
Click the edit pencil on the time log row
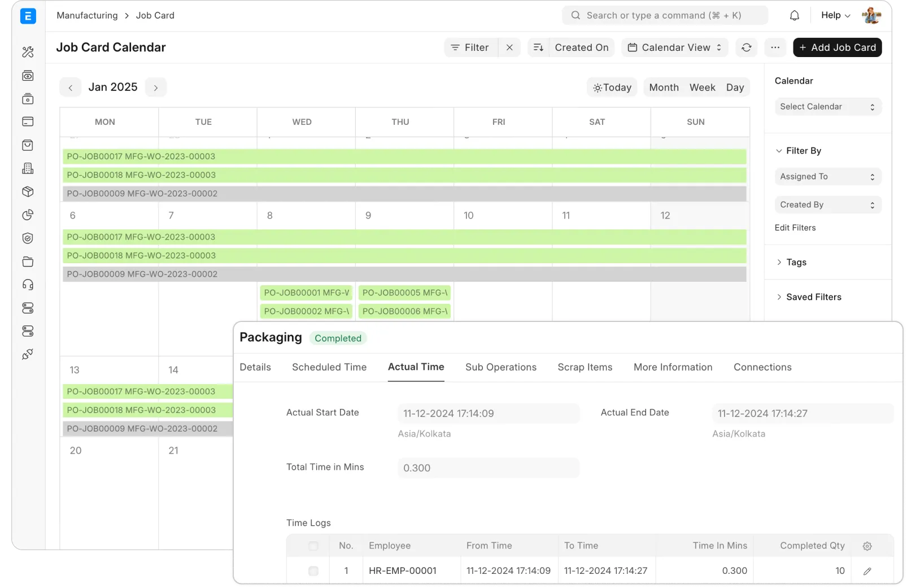coord(867,570)
